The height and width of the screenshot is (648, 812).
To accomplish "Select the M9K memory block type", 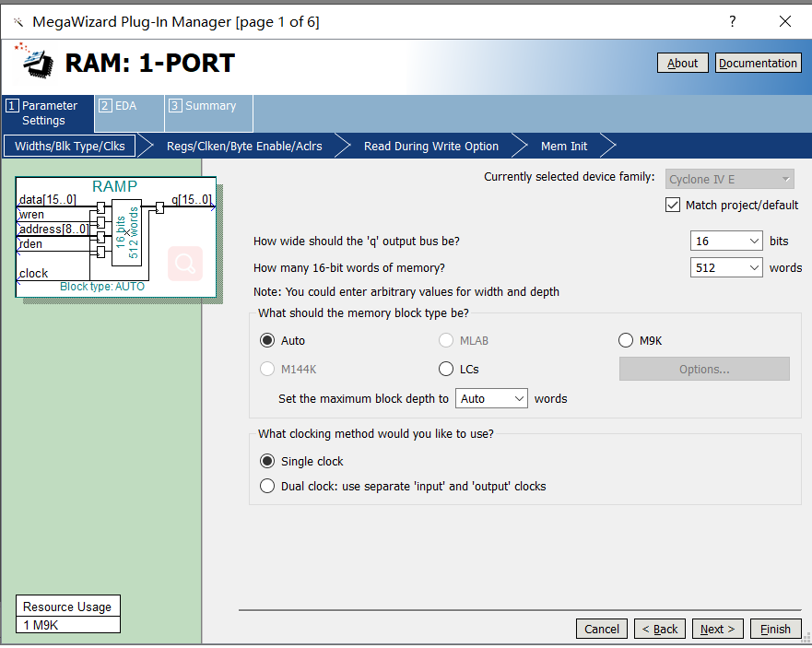I will click(x=626, y=339).
